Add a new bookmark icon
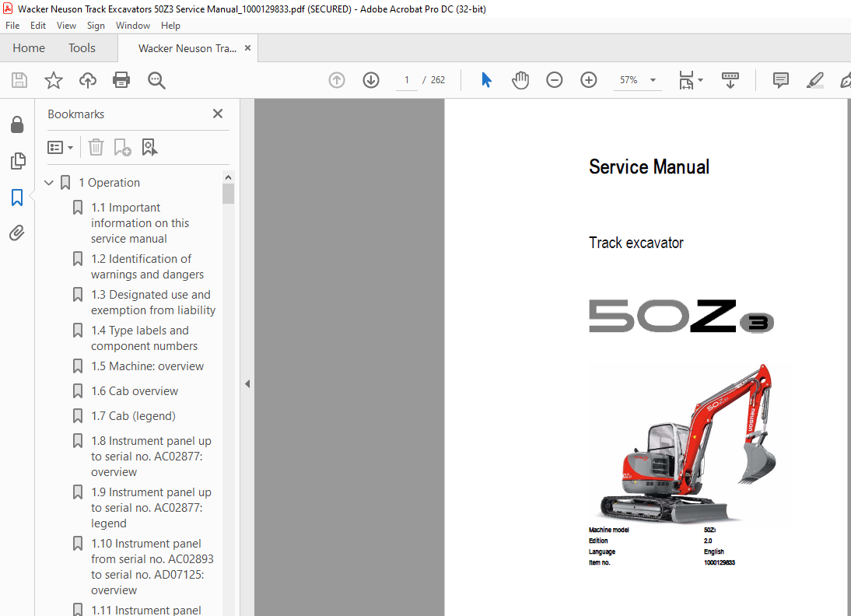Viewport: 851px width, 616px height. click(x=122, y=147)
